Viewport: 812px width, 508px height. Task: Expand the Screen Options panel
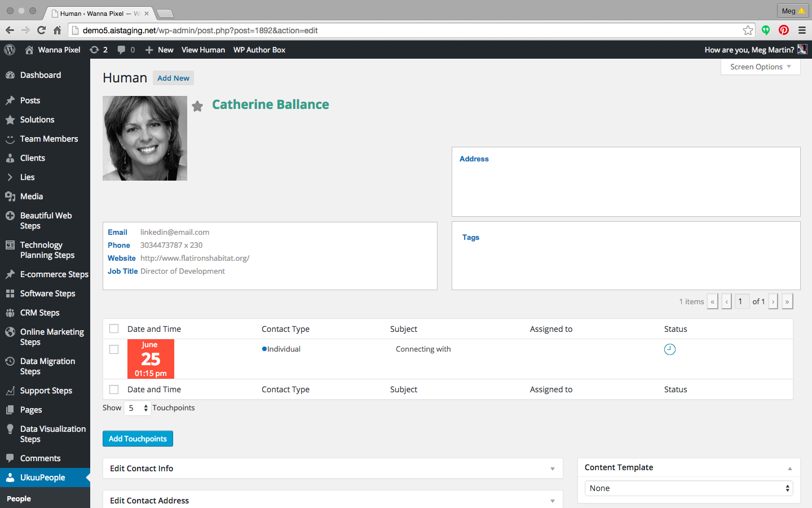[761, 67]
